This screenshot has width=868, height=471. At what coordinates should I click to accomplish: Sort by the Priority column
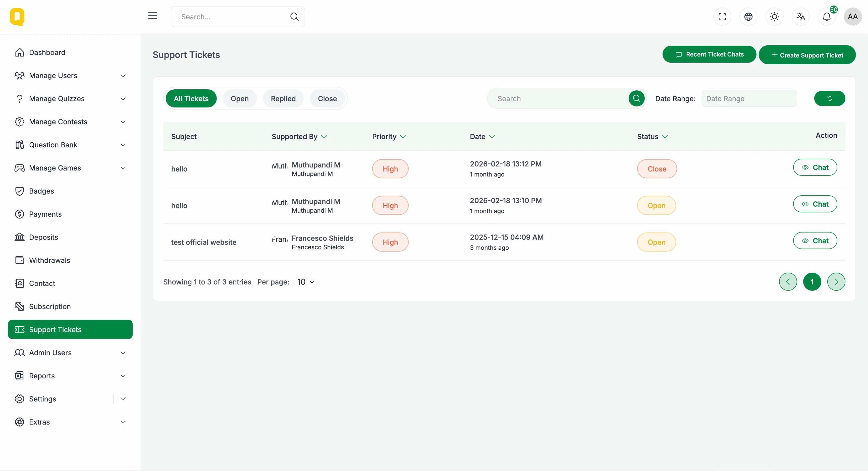click(389, 136)
